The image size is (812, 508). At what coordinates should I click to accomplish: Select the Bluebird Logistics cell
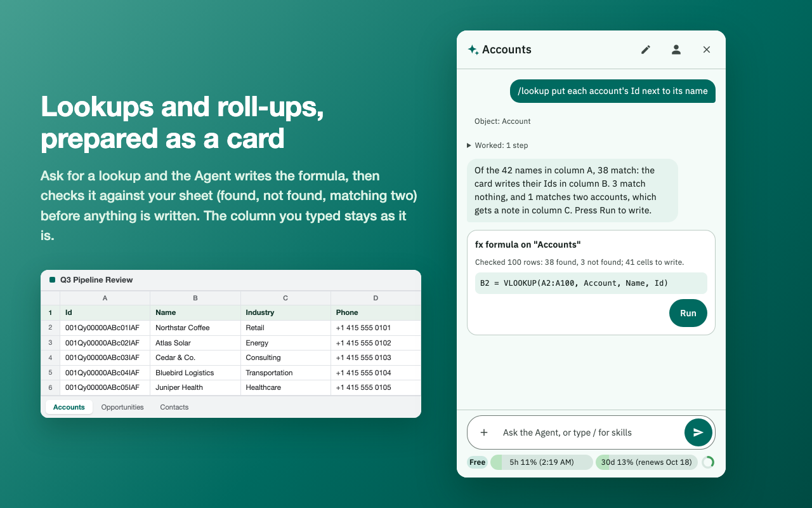(x=195, y=373)
